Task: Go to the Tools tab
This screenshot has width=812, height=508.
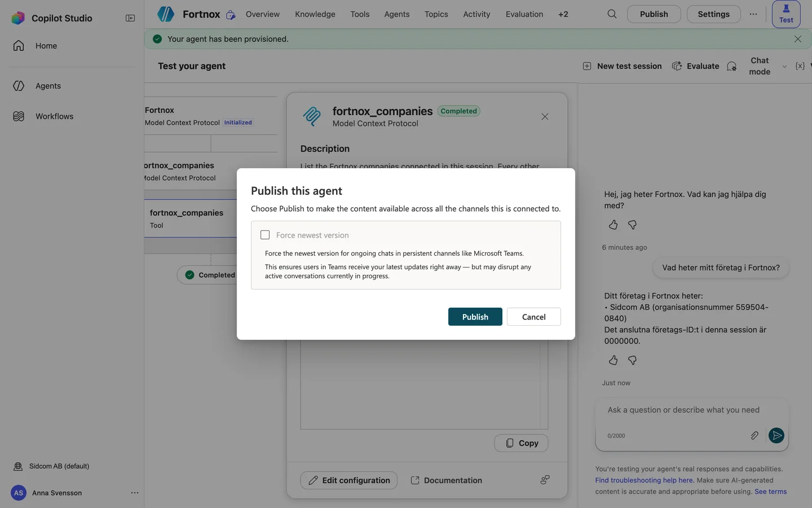Action: click(x=360, y=14)
